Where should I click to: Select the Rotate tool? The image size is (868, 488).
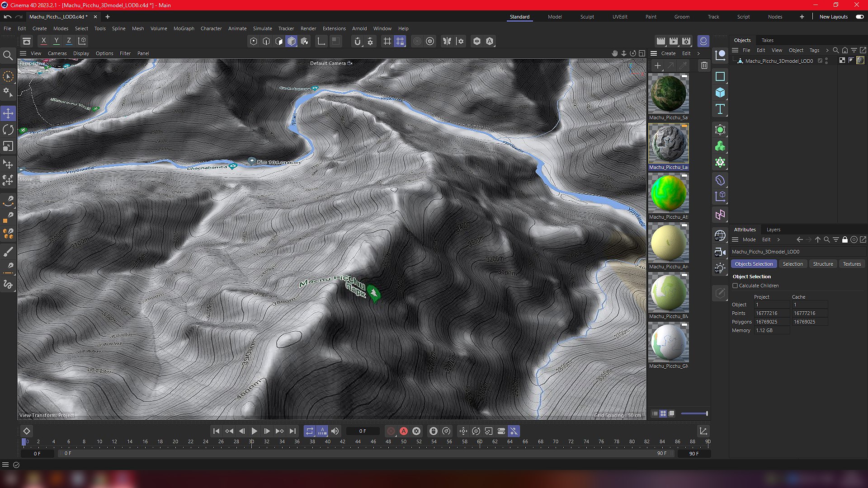pos(8,130)
